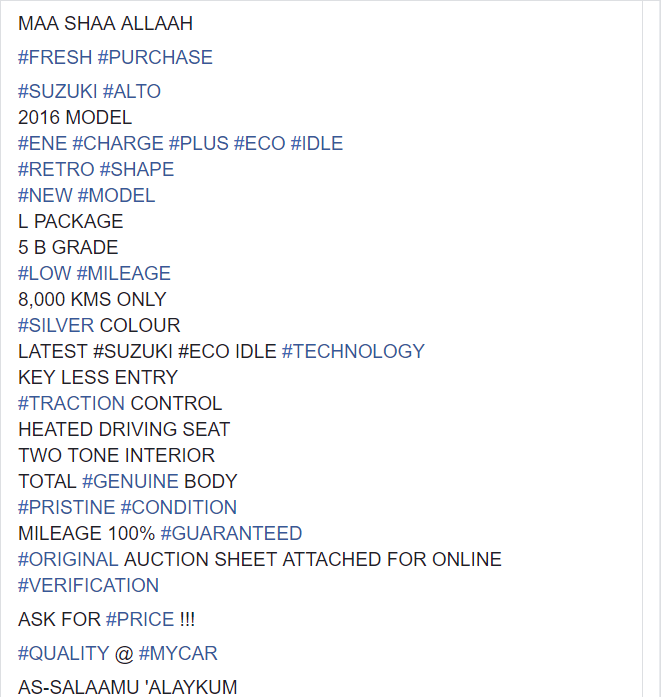
Task: Follow the #GUARANTEED hashtag link
Action: pos(231,533)
